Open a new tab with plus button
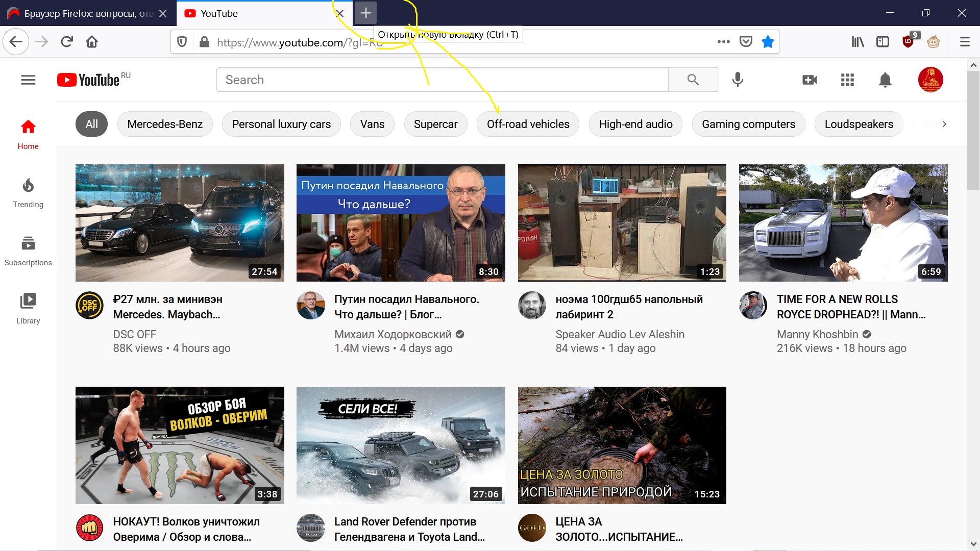Image resolution: width=980 pixels, height=551 pixels. (x=365, y=13)
